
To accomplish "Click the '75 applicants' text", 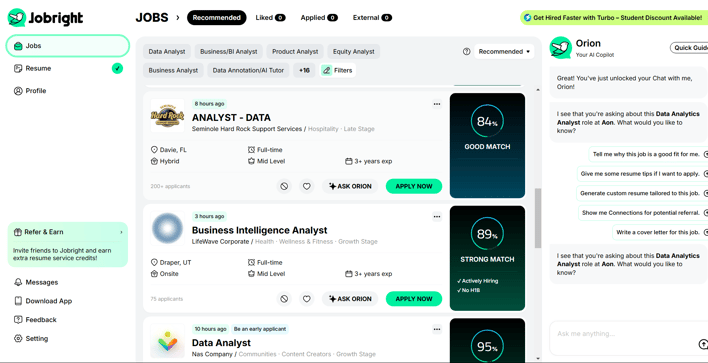I will [x=167, y=299].
